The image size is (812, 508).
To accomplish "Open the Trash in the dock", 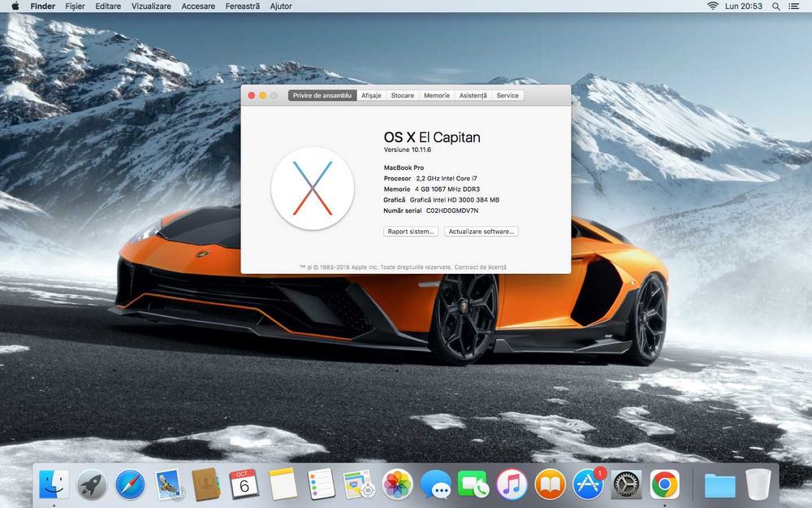I will pyautogui.click(x=758, y=485).
